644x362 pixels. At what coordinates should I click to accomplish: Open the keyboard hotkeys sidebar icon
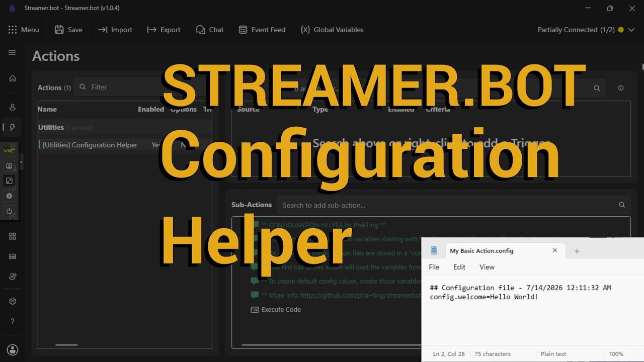pos(13,256)
